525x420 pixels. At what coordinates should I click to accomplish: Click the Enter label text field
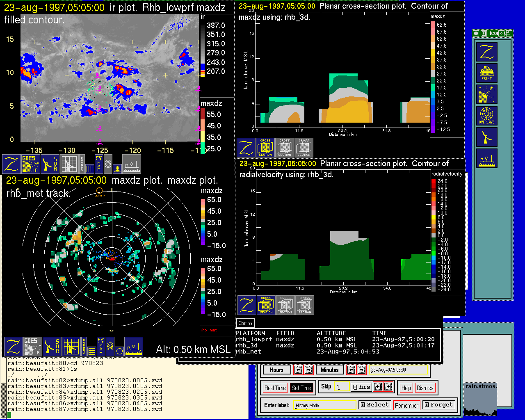[325, 405]
